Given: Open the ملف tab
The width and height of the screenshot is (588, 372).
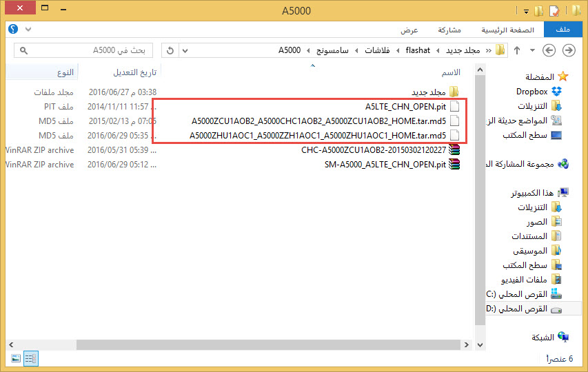Looking at the screenshot, I should (562, 30).
